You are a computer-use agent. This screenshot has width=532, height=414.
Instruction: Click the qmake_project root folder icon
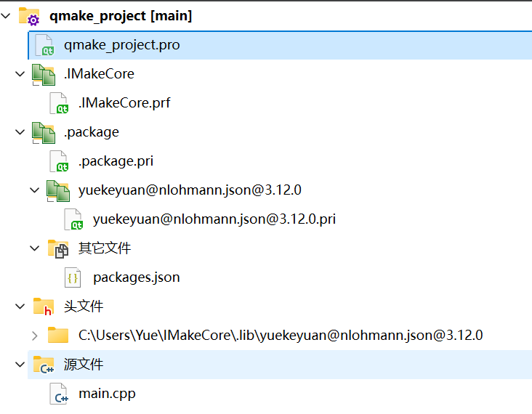click(28, 16)
